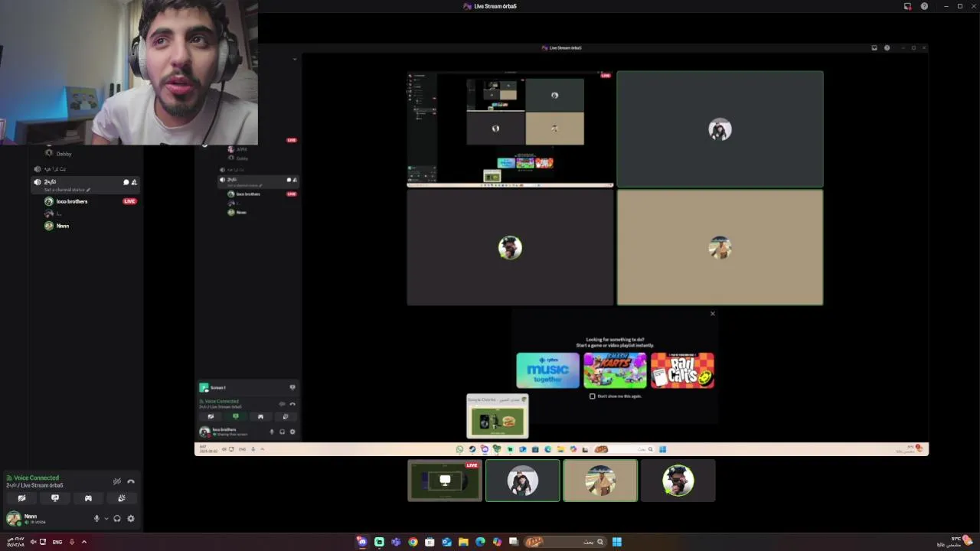Click the red microphone in system tray
The width and height of the screenshot is (980, 551).
point(72,542)
